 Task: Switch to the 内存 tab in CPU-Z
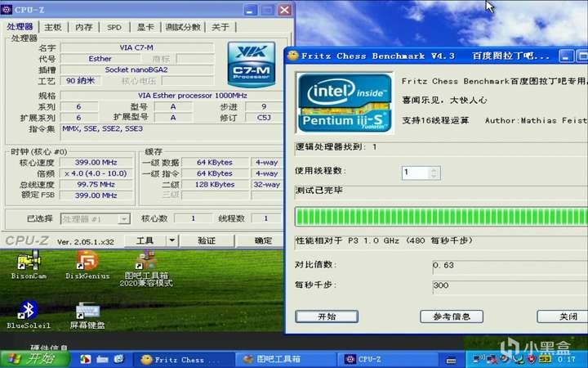83,27
